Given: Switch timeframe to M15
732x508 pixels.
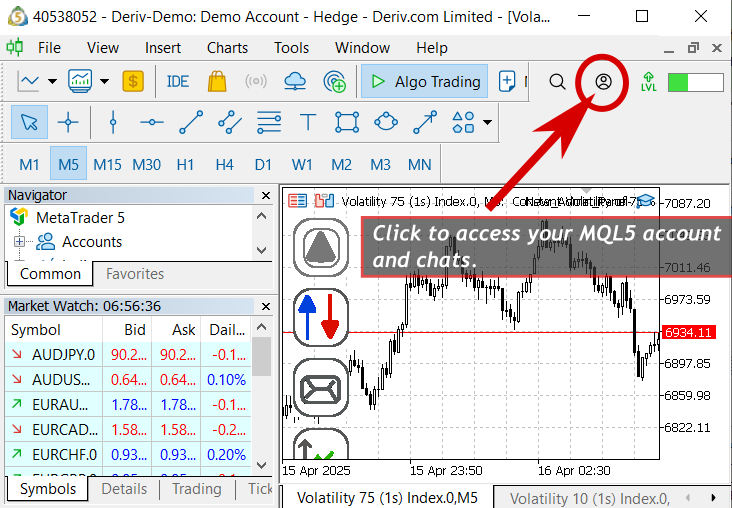Looking at the screenshot, I should [107, 165].
